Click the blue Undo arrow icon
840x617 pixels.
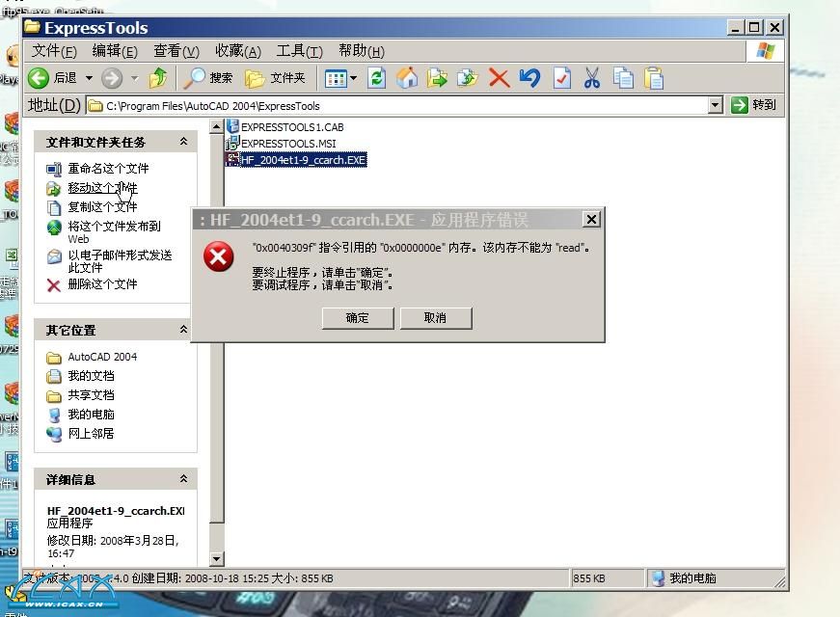pos(529,78)
